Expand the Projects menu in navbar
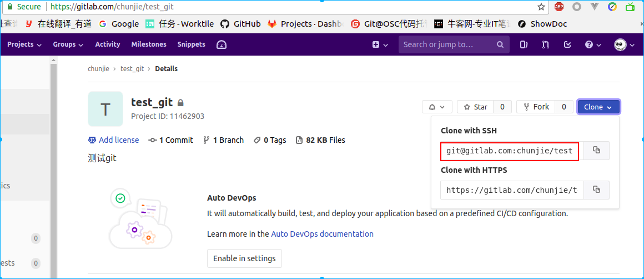Viewport: 644px width, 279px height. coord(24,44)
